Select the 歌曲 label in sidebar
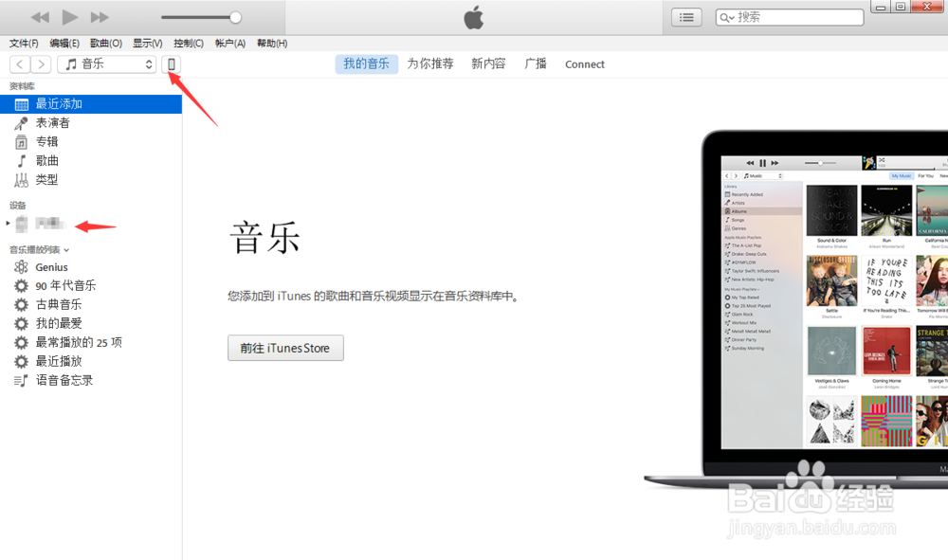The width and height of the screenshot is (948, 560). point(46,161)
